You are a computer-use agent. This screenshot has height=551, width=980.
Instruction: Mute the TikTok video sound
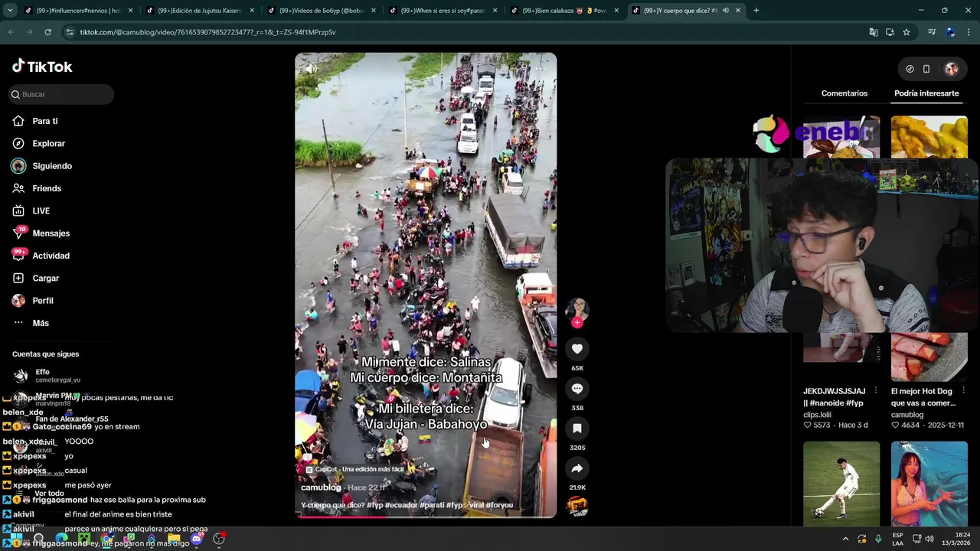click(311, 68)
